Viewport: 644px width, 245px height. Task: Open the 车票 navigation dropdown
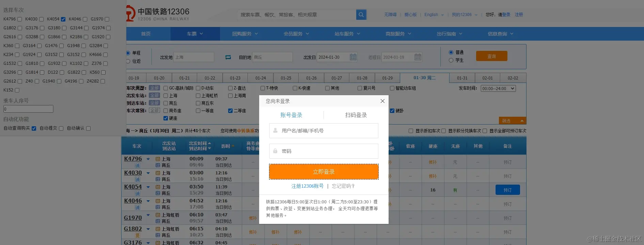[195, 34]
